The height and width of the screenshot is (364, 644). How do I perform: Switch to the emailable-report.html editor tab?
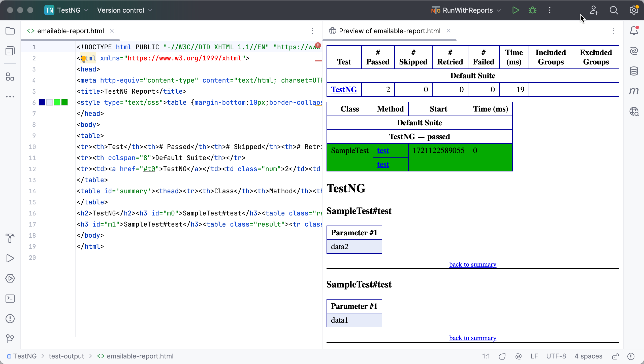[x=71, y=31]
